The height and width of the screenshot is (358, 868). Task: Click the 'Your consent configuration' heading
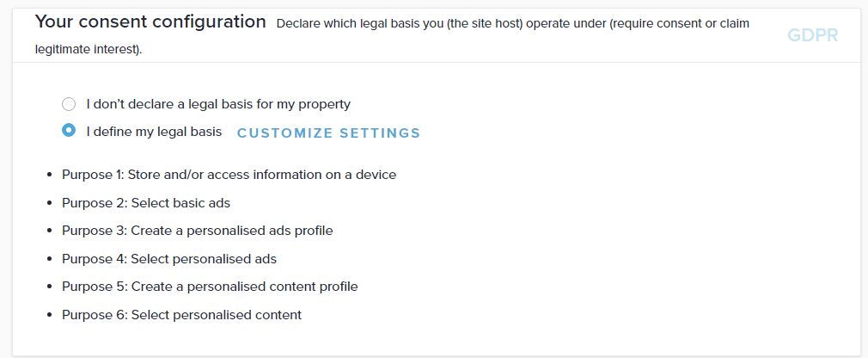tap(150, 22)
